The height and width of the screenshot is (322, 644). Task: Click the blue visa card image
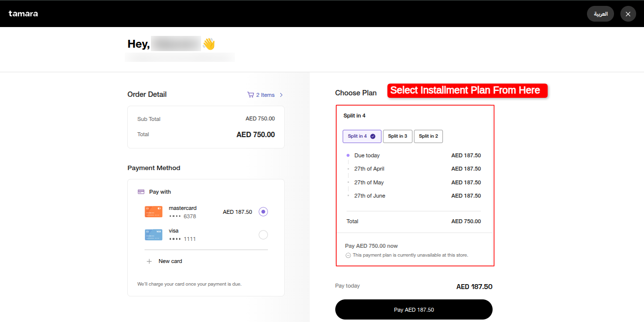pyautogui.click(x=153, y=234)
